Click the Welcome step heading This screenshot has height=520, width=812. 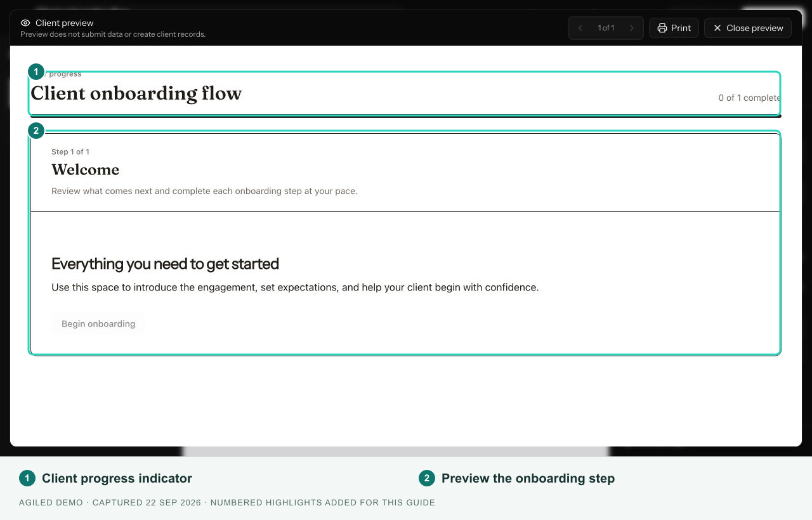(x=85, y=169)
